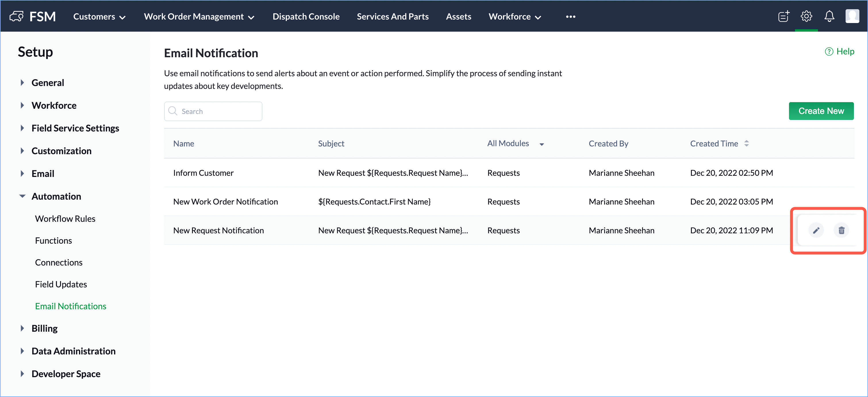The image size is (868, 397).
Task: Click the three-dots more modules icon
Action: (570, 16)
